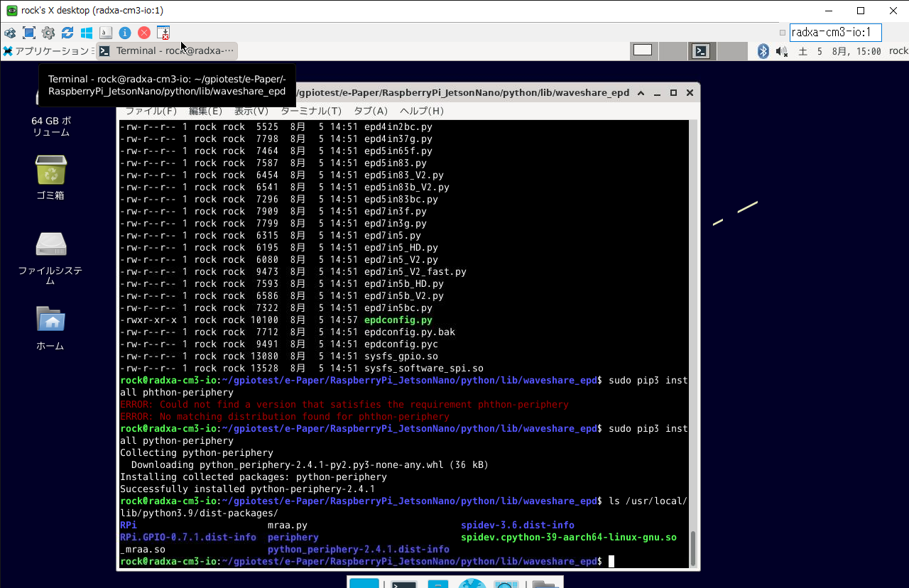Click the file name epd7in3g.py
The height and width of the screenshot is (588, 909).
point(396,224)
